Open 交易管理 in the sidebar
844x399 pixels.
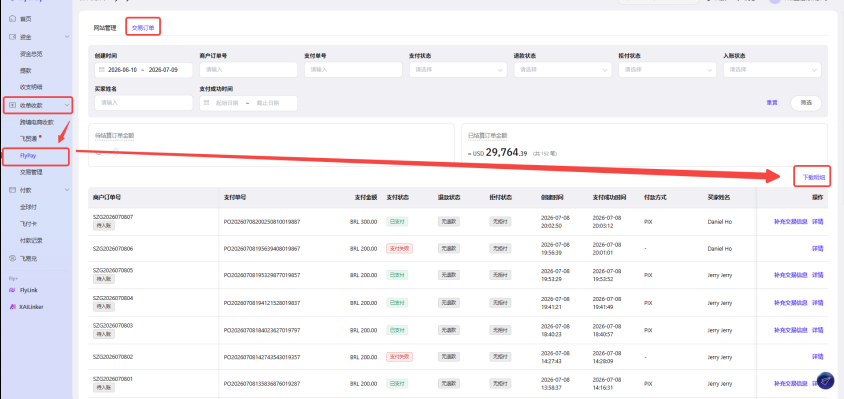tap(31, 172)
